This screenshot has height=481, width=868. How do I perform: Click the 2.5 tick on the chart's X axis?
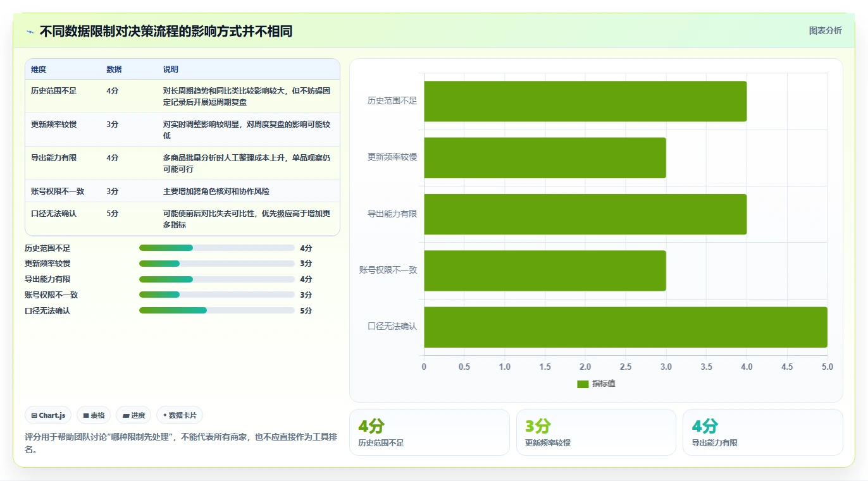(x=626, y=367)
